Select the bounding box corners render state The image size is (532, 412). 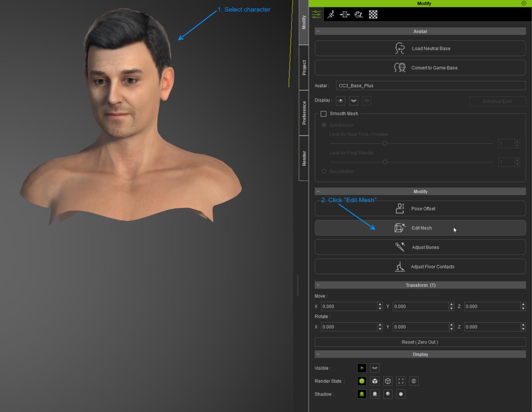[x=401, y=381]
